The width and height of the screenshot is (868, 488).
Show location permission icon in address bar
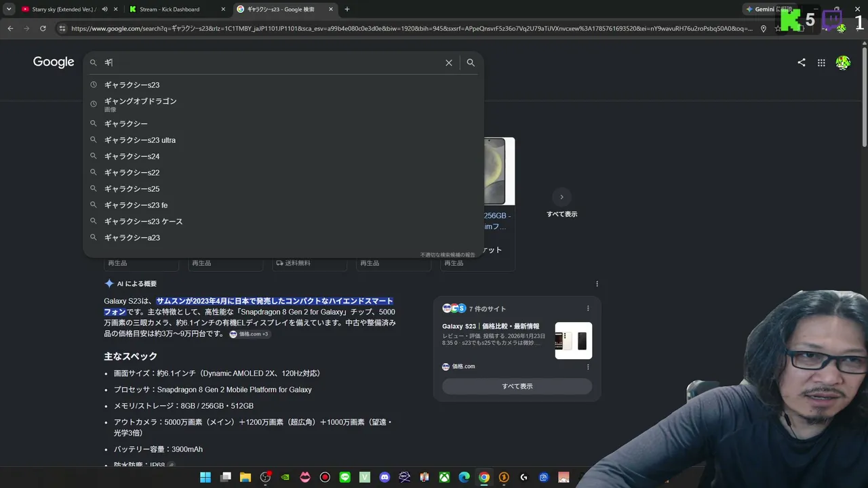point(764,28)
